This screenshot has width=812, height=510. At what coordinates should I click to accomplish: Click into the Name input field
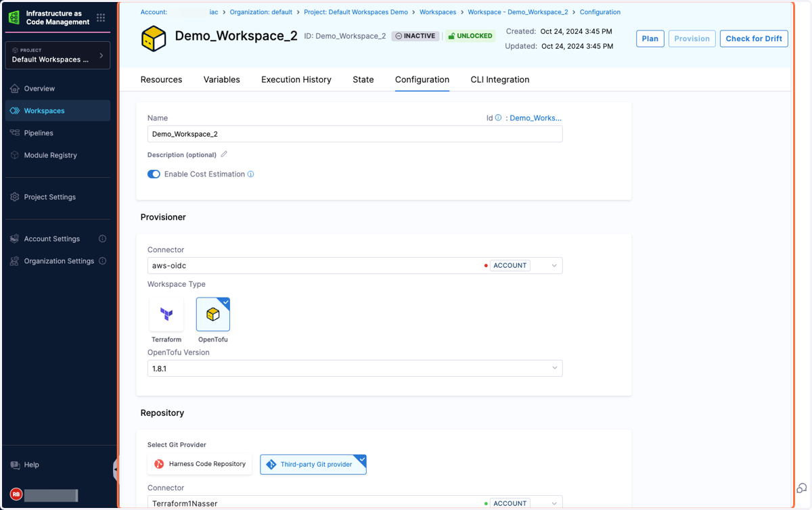(x=355, y=134)
